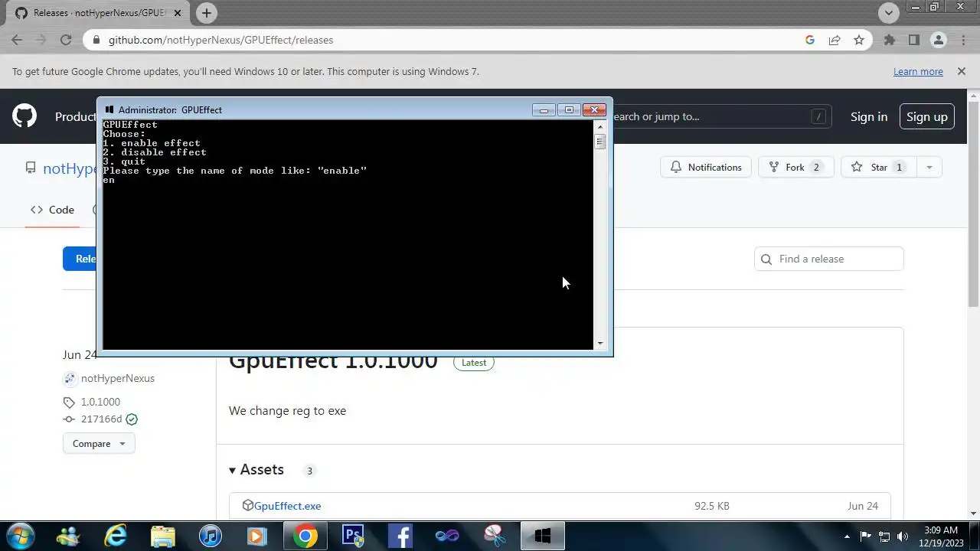Viewport: 980px width, 551px height.
Task: Go back with the browser back arrow
Action: click(x=17, y=40)
